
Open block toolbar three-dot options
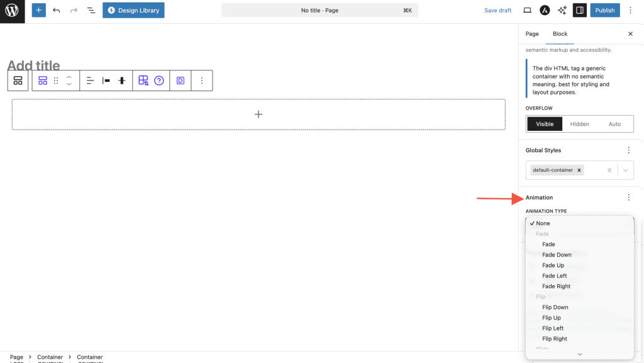(202, 81)
